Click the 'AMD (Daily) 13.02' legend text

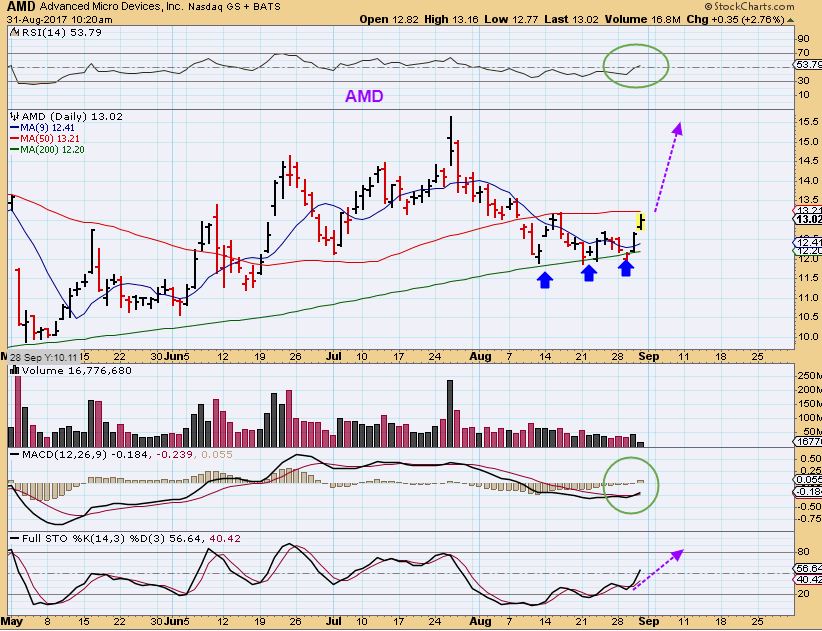[x=72, y=116]
